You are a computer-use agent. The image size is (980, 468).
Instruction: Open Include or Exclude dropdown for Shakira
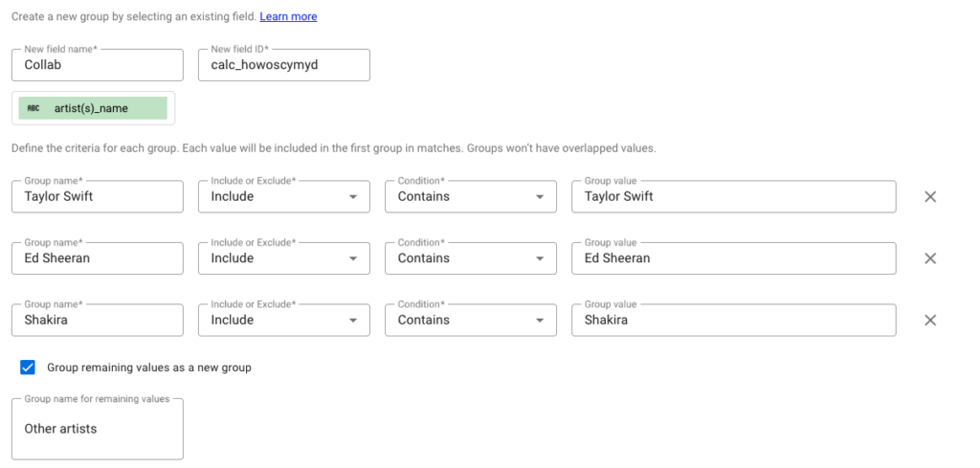tap(283, 320)
